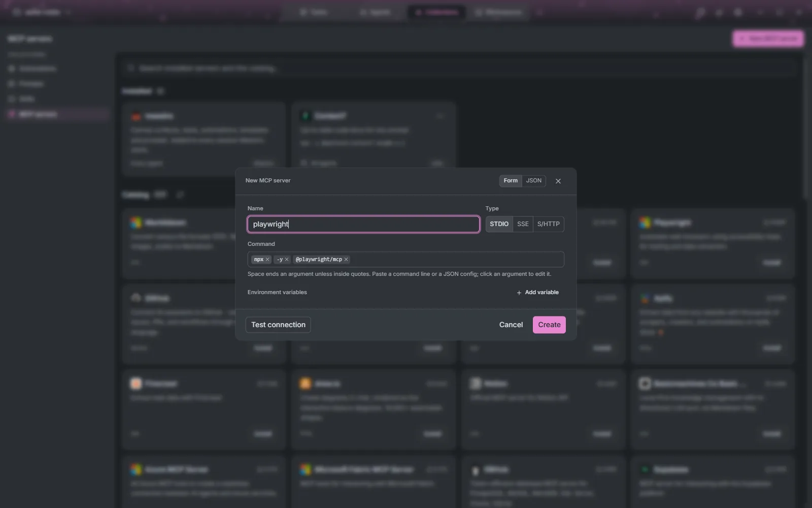Switch to the JSON view tab

(x=533, y=181)
